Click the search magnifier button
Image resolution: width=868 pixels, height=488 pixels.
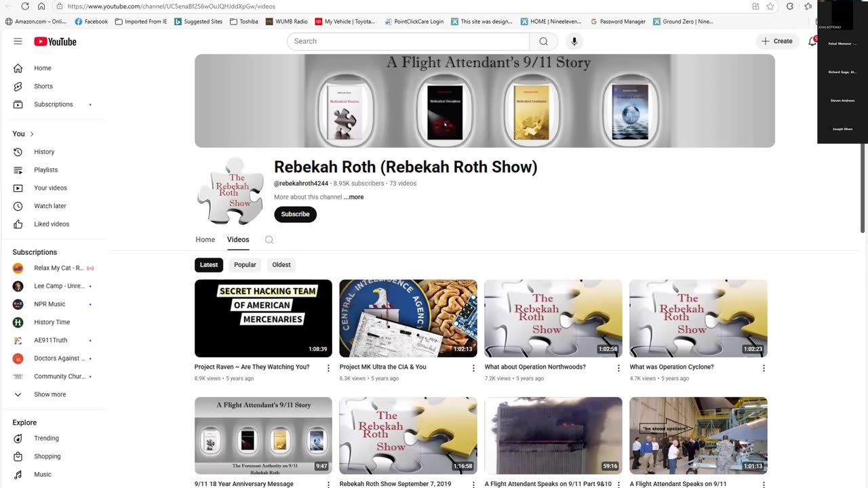[543, 41]
